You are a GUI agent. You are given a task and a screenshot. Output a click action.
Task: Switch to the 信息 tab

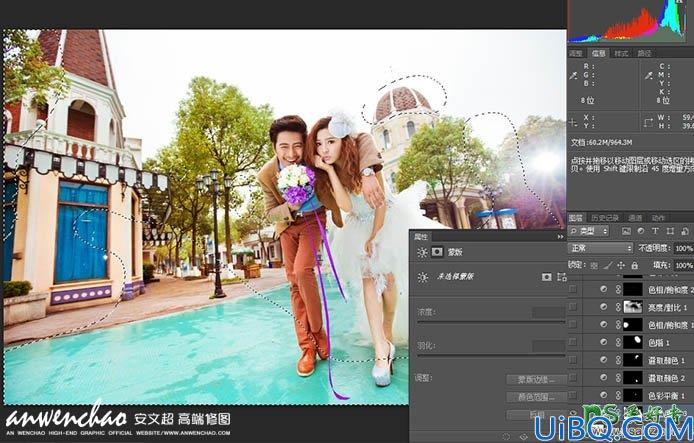click(x=598, y=54)
